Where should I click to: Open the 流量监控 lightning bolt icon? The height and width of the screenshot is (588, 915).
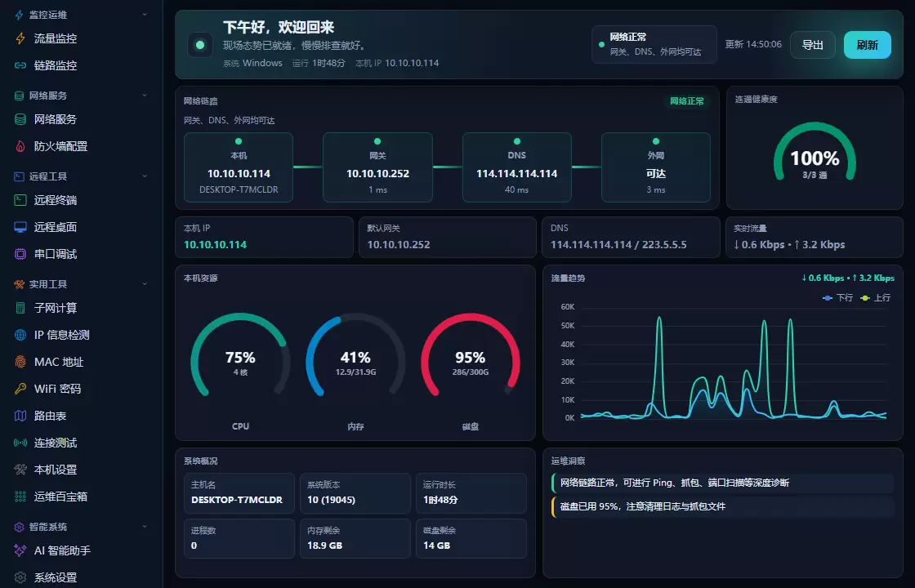coord(20,38)
